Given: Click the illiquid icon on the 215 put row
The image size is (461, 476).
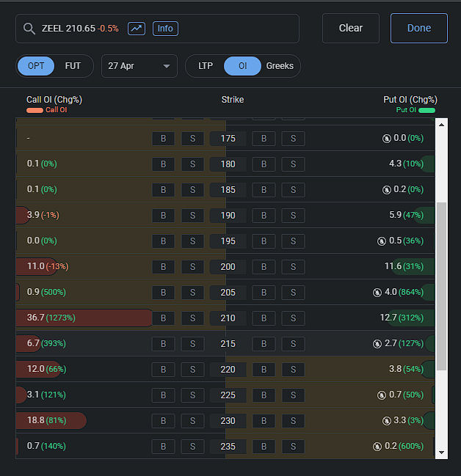Looking at the screenshot, I should (377, 344).
